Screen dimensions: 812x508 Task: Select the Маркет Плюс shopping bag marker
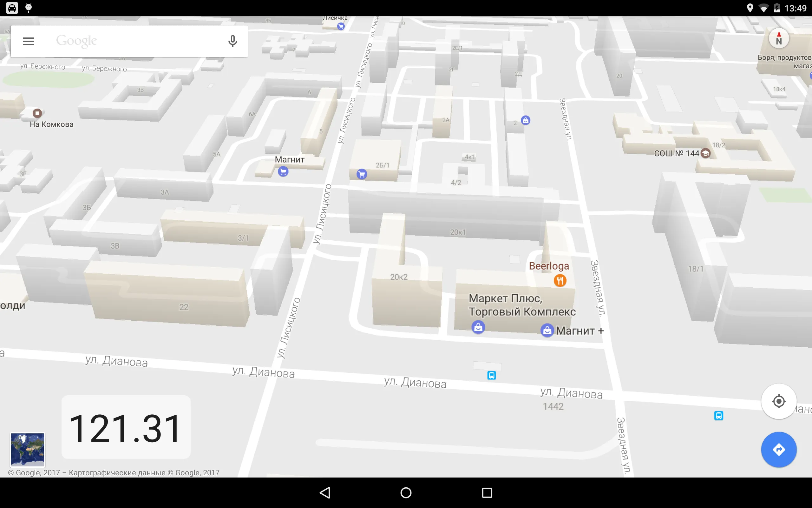pos(478,327)
